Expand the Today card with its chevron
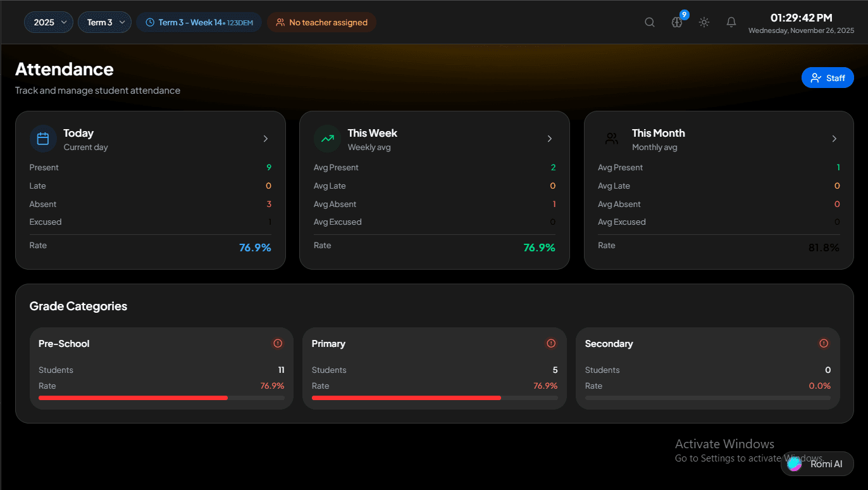 point(265,138)
